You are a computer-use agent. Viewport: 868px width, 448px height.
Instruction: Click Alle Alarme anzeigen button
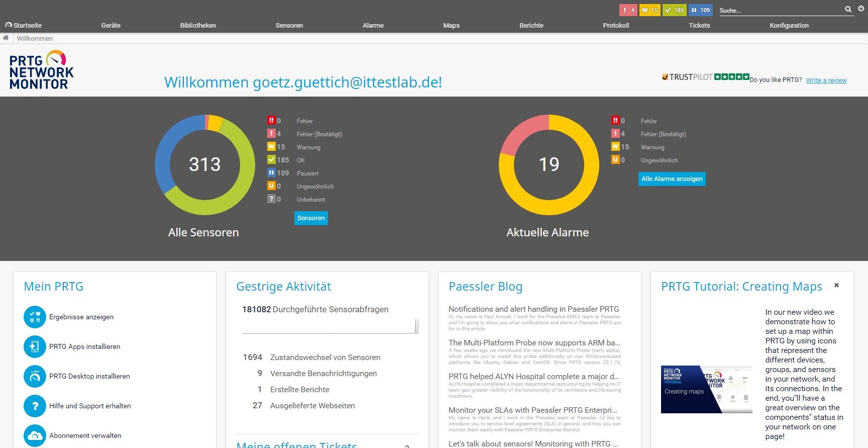(672, 179)
